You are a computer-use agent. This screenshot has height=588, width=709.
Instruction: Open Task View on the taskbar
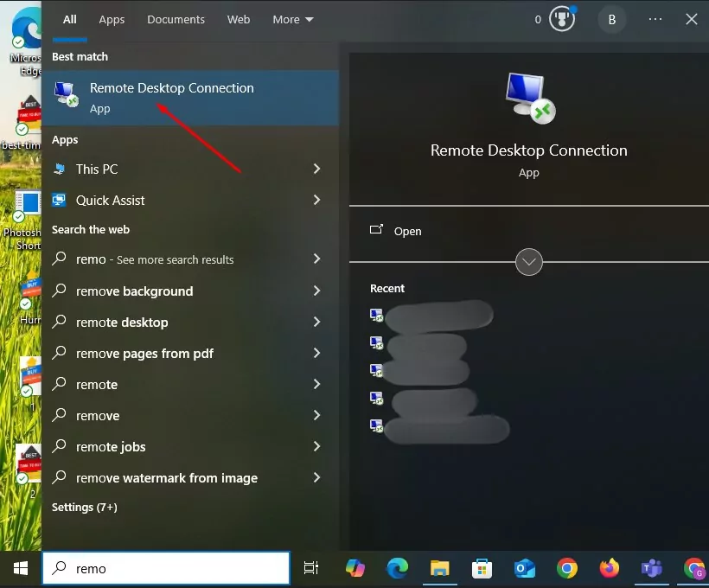click(311, 568)
